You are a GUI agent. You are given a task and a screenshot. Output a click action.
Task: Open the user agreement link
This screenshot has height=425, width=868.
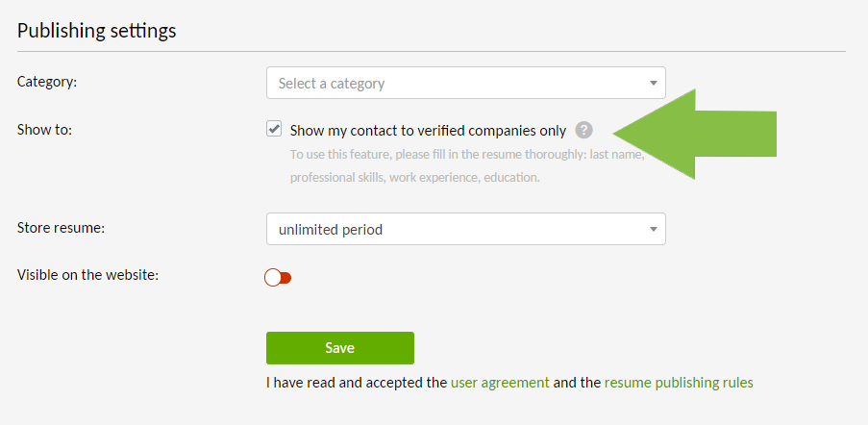click(x=500, y=383)
